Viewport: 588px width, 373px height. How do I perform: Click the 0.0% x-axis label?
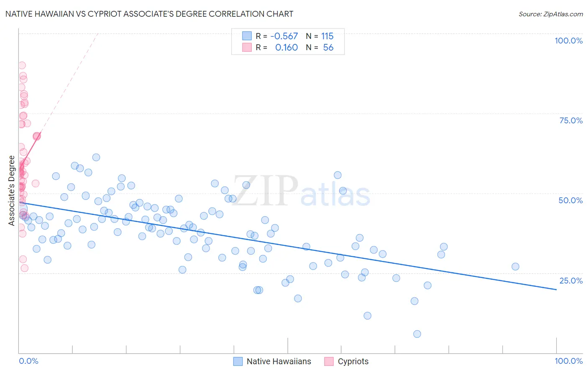tap(28, 361)
